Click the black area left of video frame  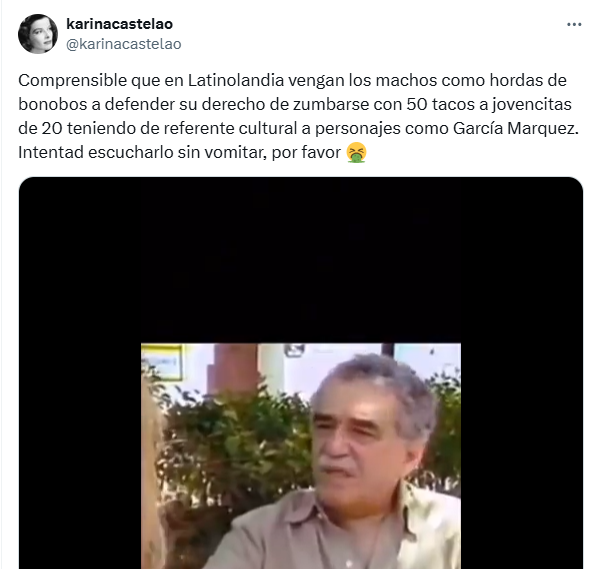coord(80,455)
